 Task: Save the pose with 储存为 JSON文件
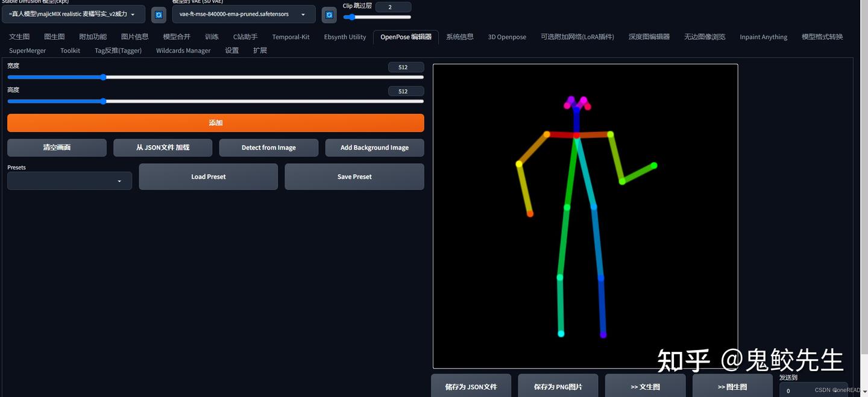(471, 386)
